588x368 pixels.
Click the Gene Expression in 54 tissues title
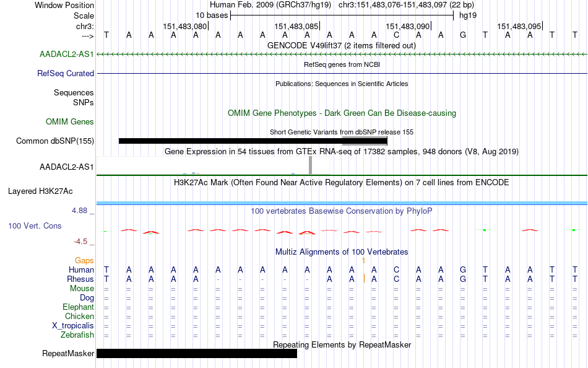(342, 152)
